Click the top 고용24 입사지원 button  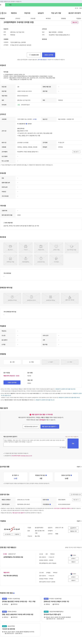[49, 55]
